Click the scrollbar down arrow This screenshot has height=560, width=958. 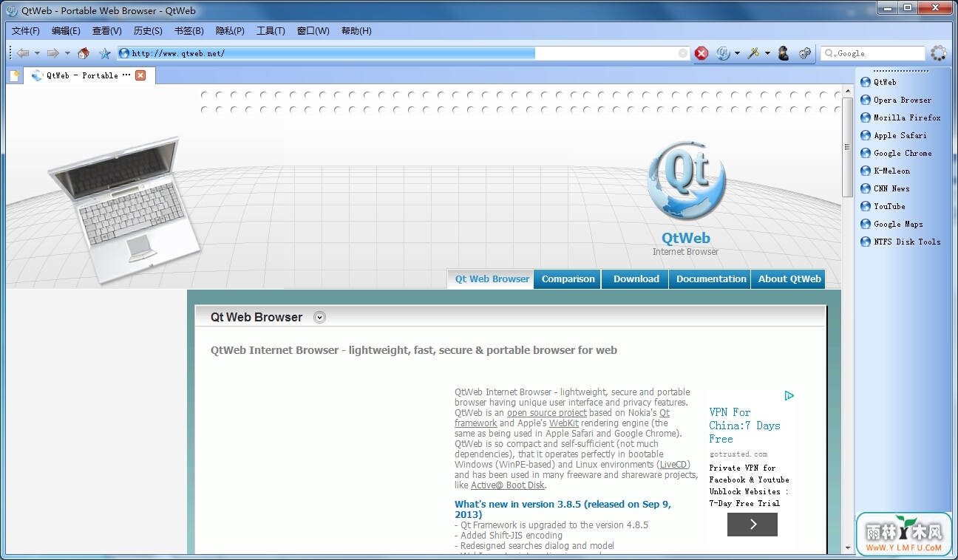847,548
